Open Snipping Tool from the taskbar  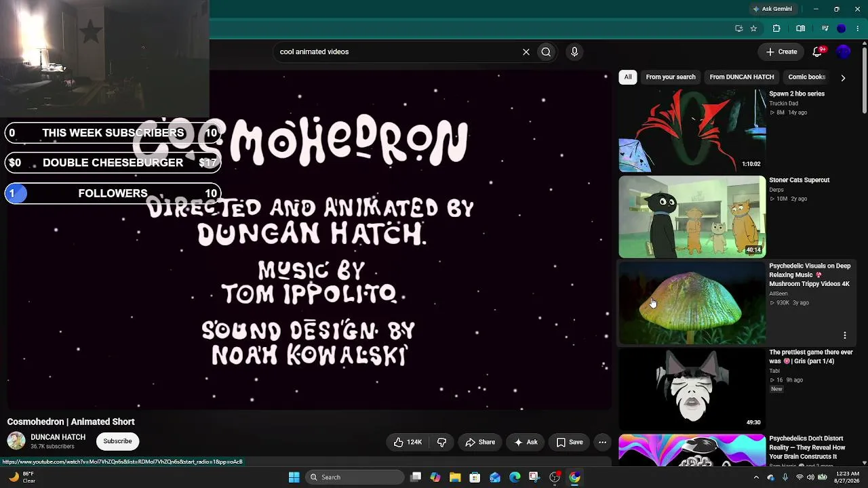point(534,477)
